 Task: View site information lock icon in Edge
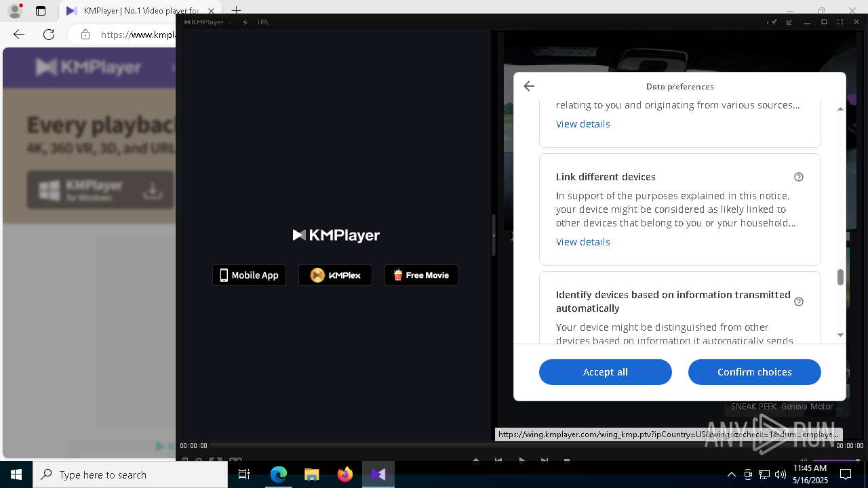tap(85, 35)
